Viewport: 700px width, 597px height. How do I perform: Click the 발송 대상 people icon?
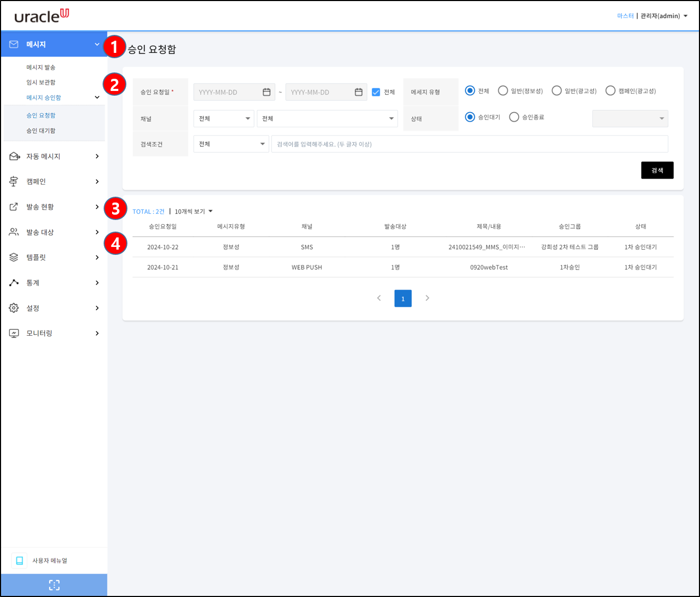click(x=14, y=232)
